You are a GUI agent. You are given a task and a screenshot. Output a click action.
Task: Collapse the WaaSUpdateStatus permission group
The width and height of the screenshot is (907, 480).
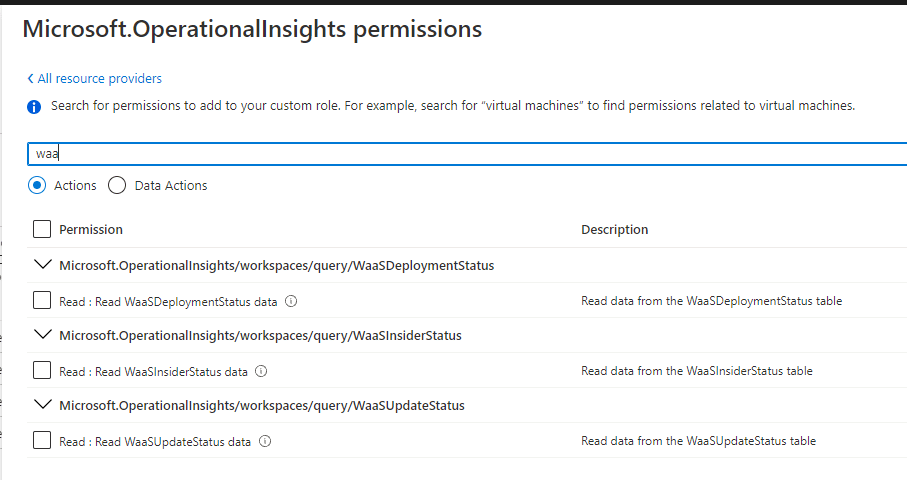point(43,405)
